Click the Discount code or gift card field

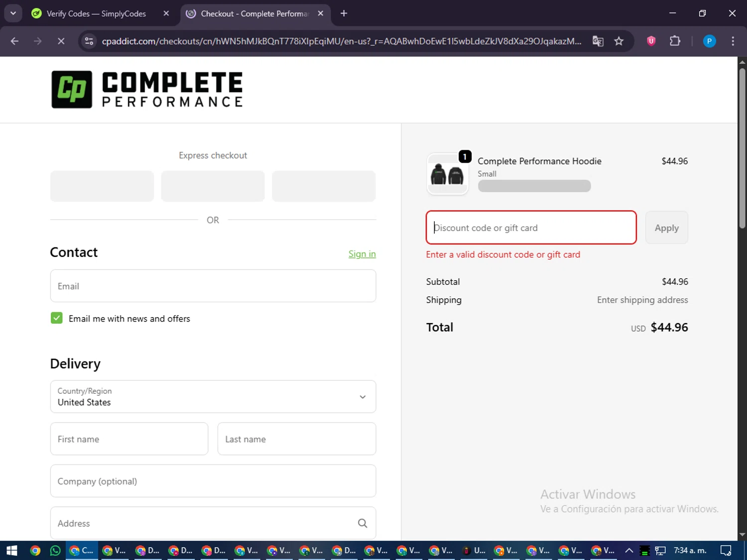(x=531, y=227)
